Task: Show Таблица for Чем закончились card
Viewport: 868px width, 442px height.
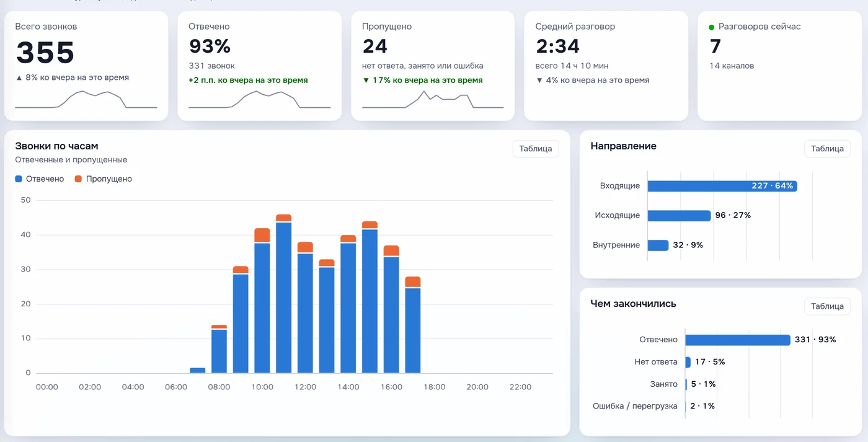Action: [827, 306]
